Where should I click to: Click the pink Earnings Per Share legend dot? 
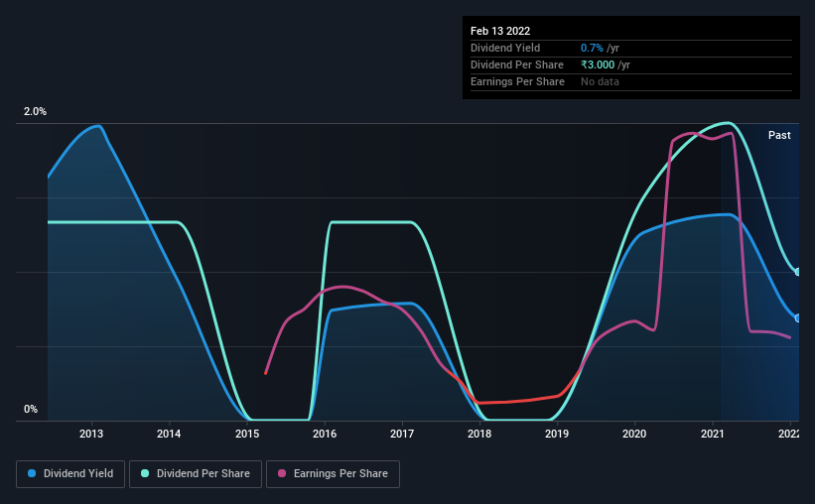point(282,473)
